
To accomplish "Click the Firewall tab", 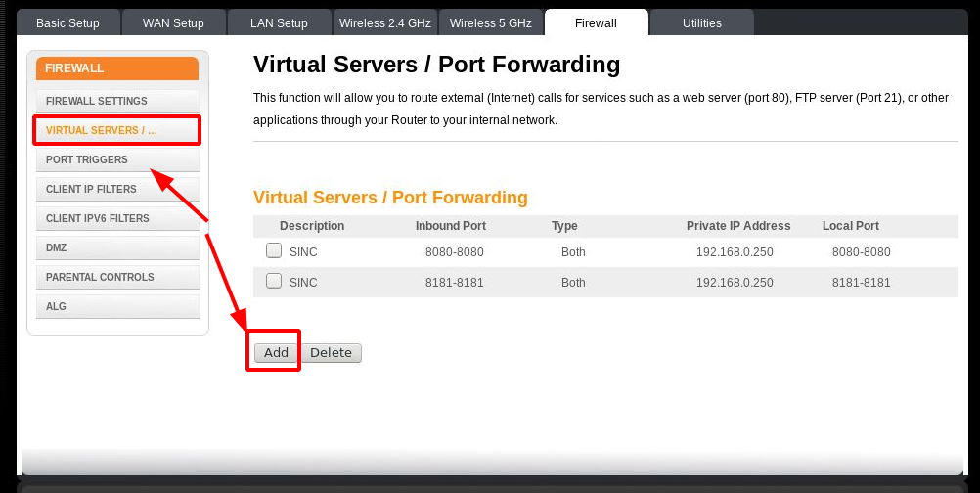I will pyautogui.click(x=597, y=23).
